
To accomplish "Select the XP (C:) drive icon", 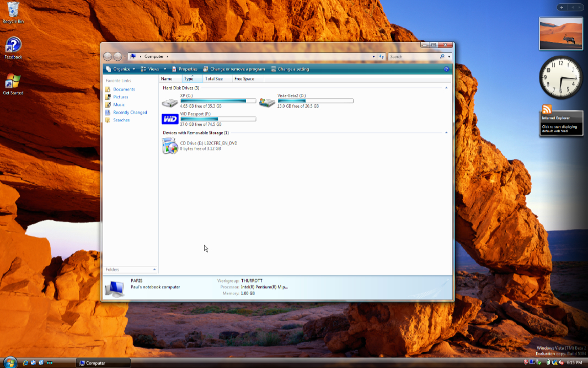I will click(170, 103).
